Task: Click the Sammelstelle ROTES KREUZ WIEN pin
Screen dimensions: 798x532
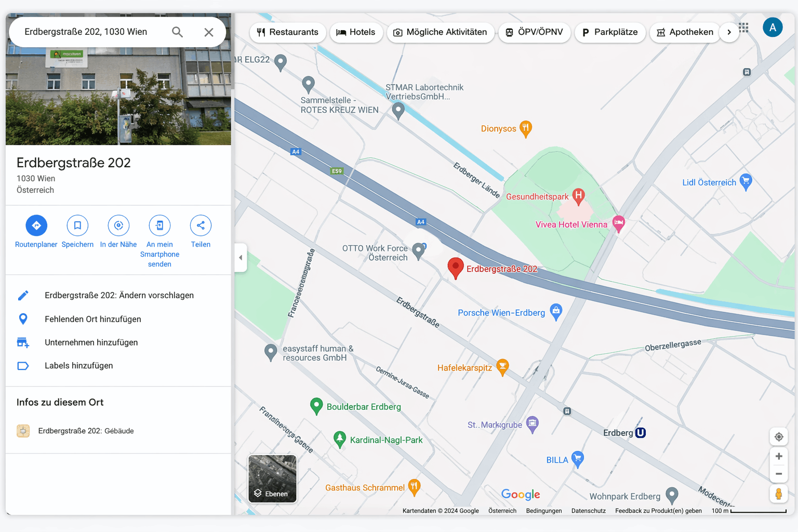Action: coord(309,84)
